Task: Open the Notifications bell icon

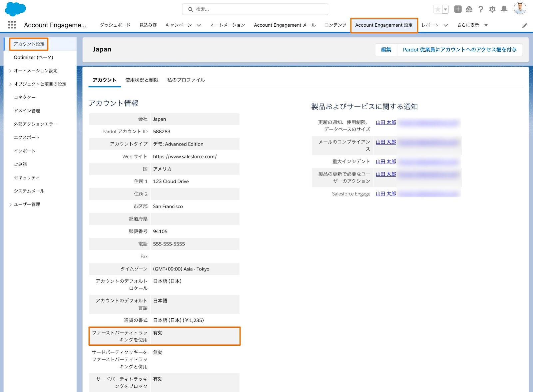Action: coord(504,9)
